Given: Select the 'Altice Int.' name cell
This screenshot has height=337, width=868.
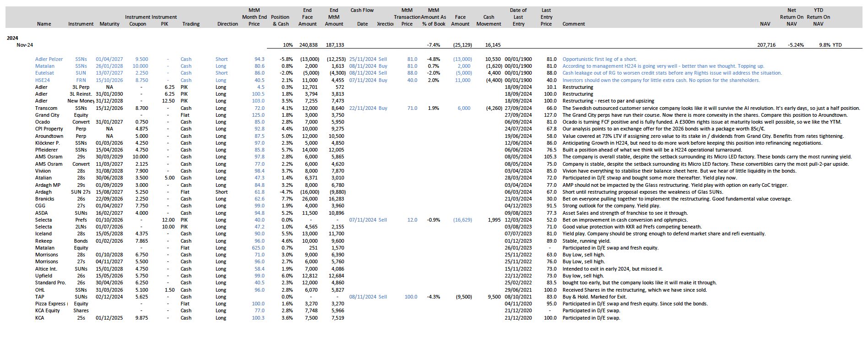Looking at the screenshot, I should (46, 269).
